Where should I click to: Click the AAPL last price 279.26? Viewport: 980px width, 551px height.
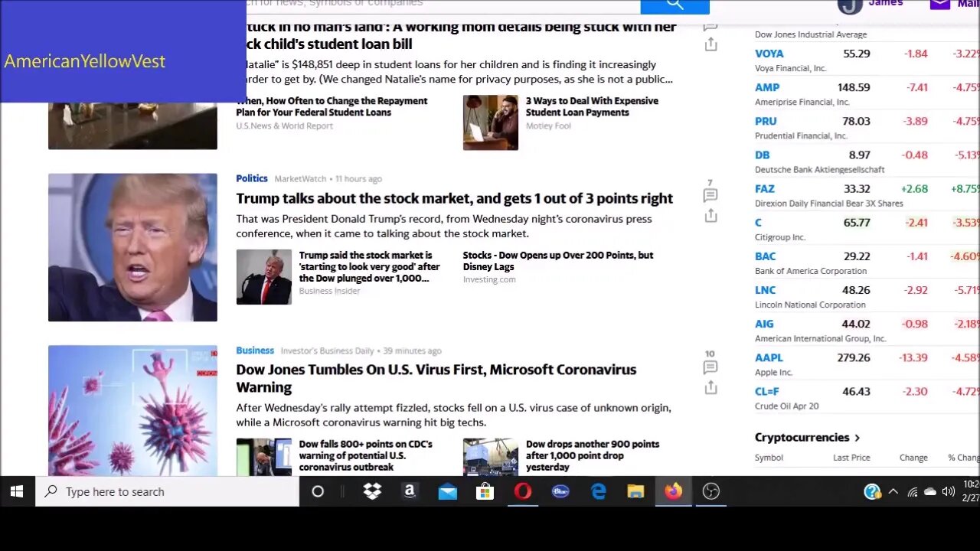click(854, 357)
